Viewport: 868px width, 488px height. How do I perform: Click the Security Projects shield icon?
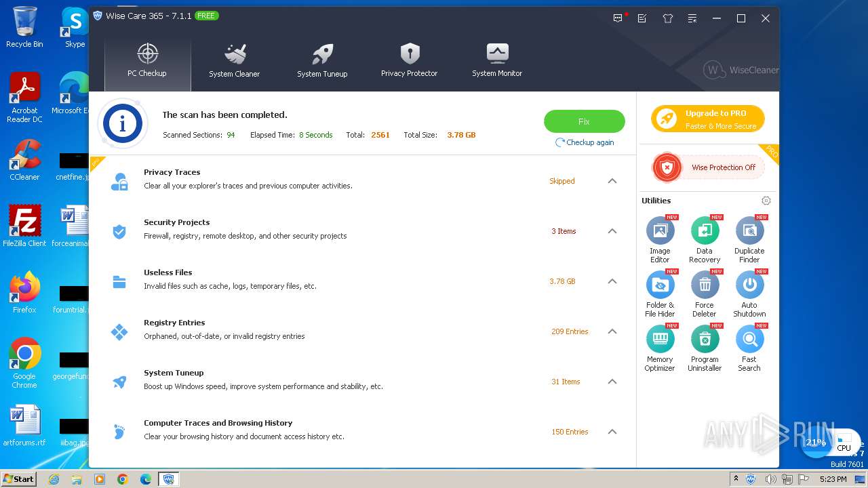point(119,232)
